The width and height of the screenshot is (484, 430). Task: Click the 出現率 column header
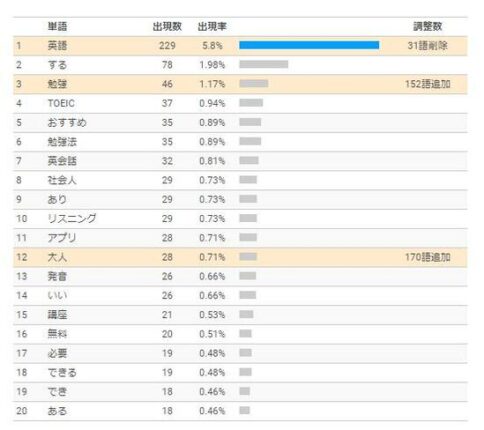212,26
